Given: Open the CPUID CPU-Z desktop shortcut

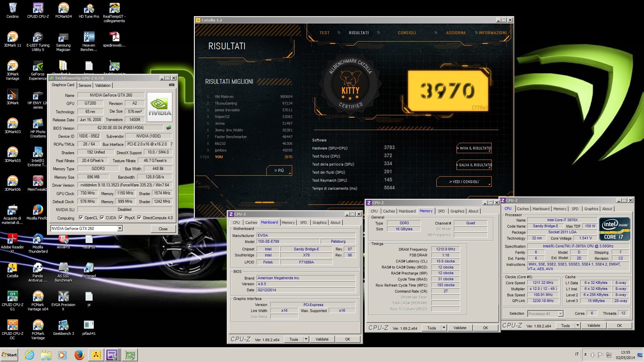Looking at the screenshot, I should point(38,10).
